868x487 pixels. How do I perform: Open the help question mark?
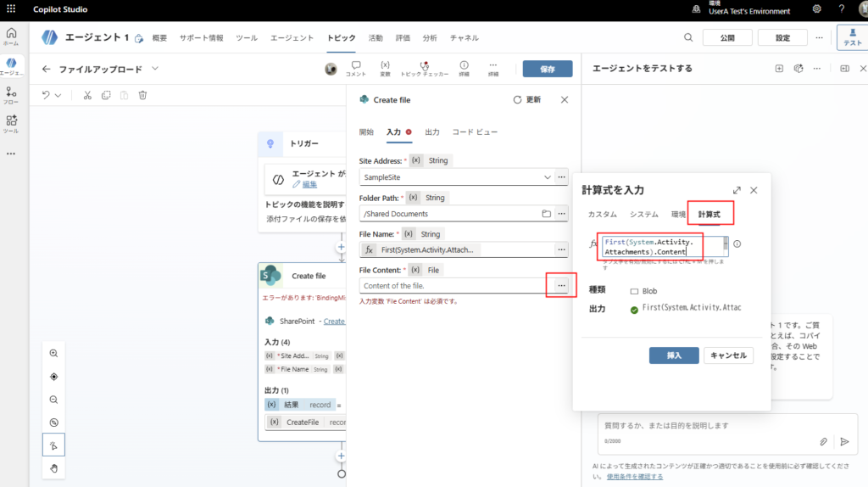(x=842, y=8)
